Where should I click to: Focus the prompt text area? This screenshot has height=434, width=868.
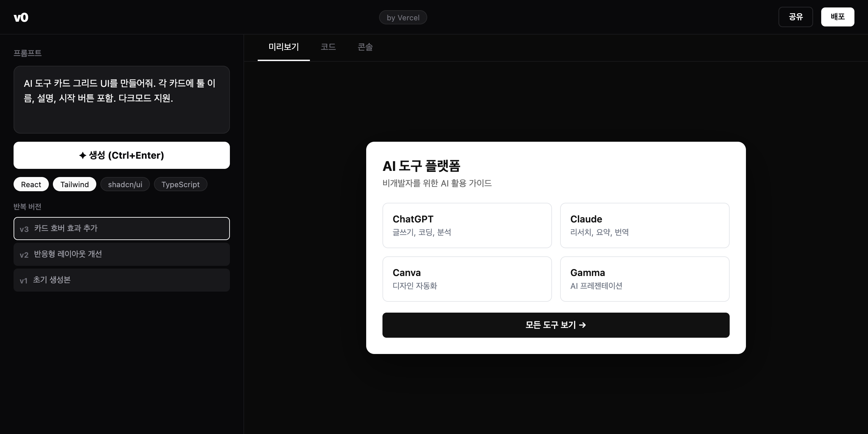pos(122,100)
